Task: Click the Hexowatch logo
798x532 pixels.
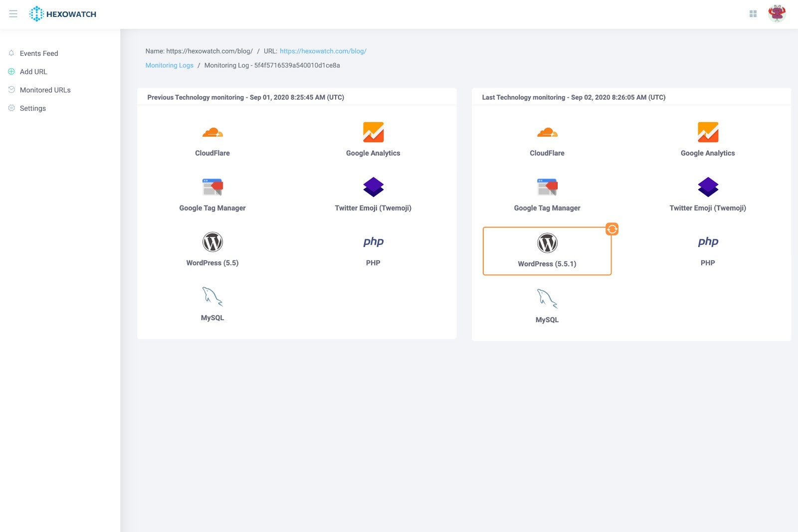Action: coord(63,14)
